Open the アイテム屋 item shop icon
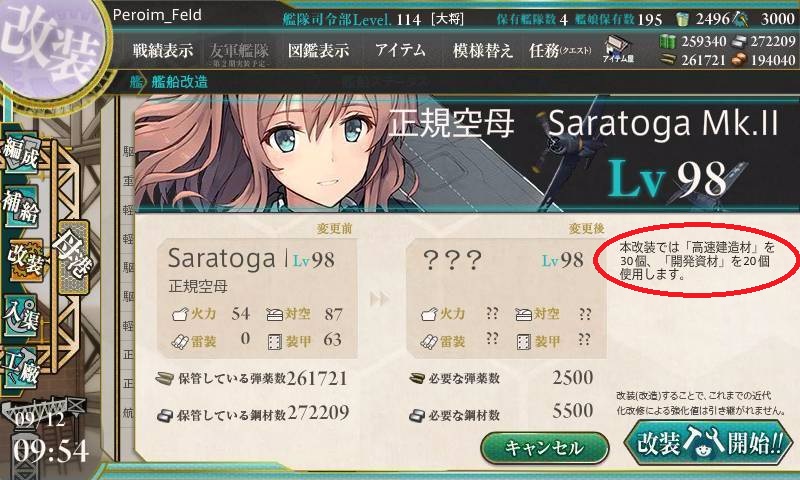 (x=618, y=50)
